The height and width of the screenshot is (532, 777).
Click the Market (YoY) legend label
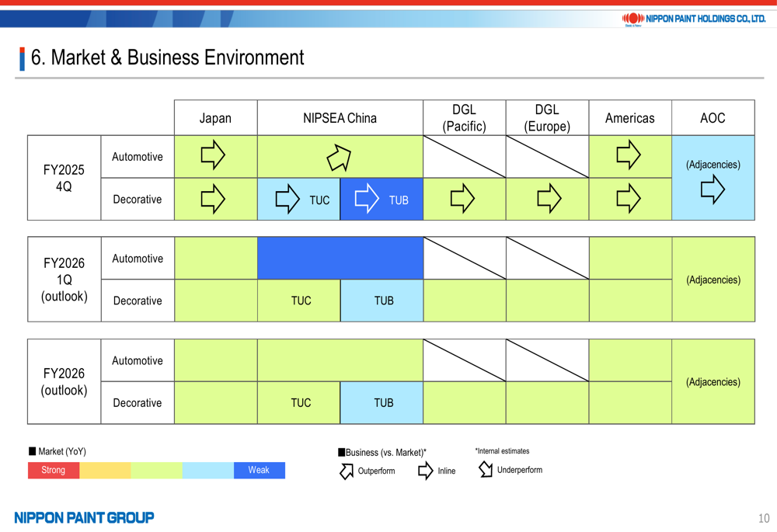coord(62,451)
